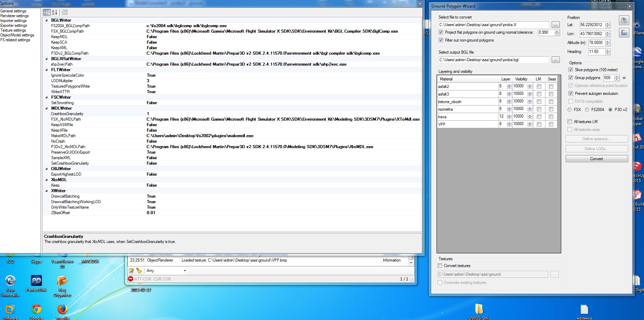The height and width of the screenshot is (320, 644).
Task: Click the Heading value field
Action: tap(597, 52)
